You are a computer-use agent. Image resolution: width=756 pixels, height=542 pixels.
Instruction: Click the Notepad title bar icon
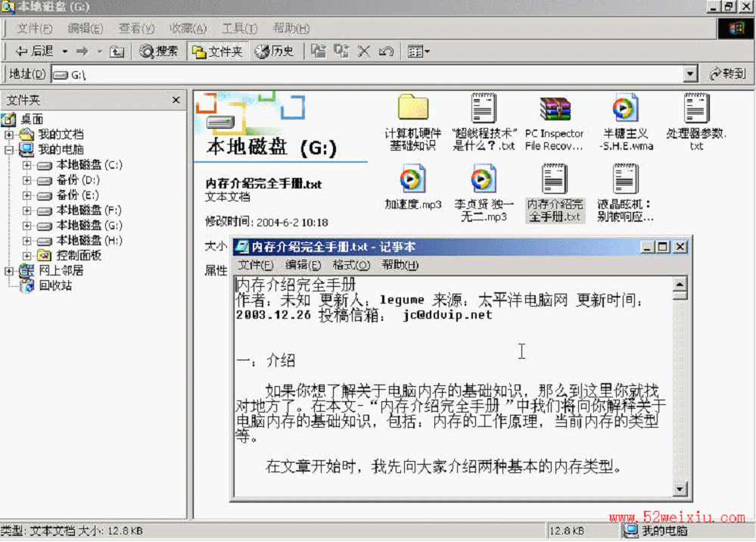[241, 247]
